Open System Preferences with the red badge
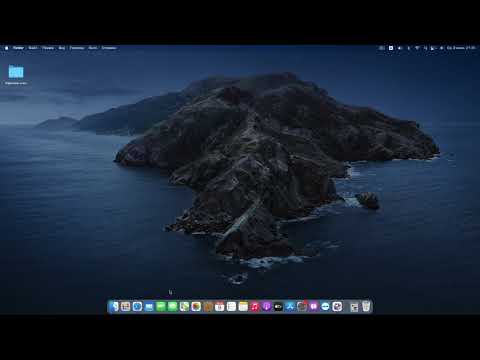The width and height of the screenshot is (480, 360). (302, 306)
